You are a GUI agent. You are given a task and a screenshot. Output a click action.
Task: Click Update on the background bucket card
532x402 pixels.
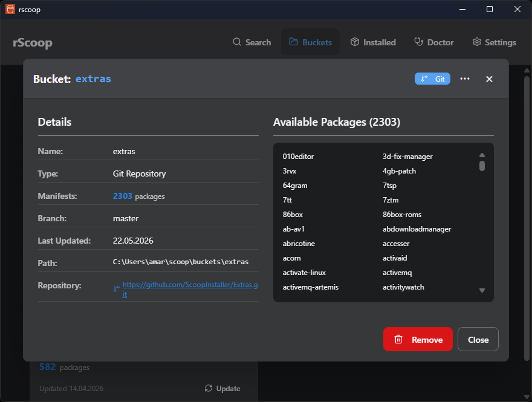pyautogui.click(x=222, y=389)
